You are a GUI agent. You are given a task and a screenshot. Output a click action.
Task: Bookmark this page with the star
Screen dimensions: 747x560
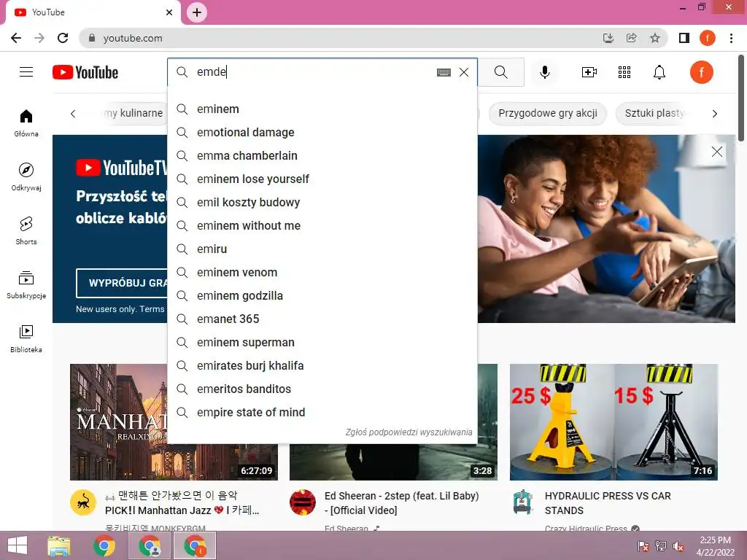(x=655, y=38)
